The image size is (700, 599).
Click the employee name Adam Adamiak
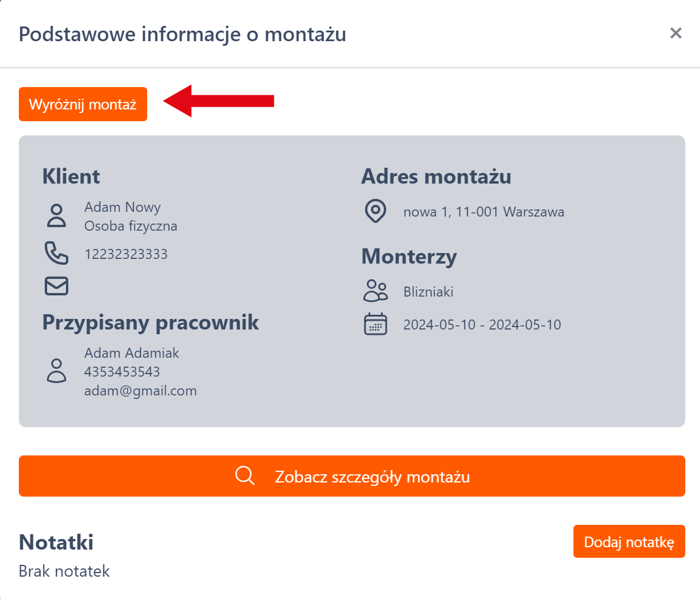[x=131, y=353]
